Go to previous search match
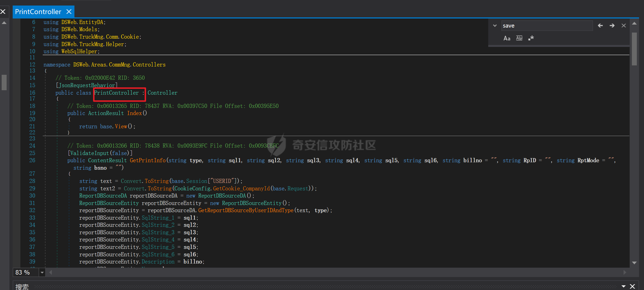 point(600,26)
